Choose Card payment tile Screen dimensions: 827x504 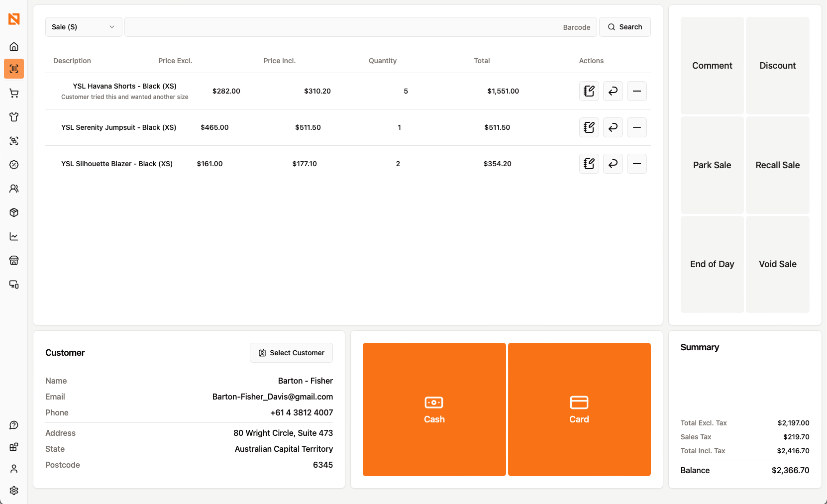[x=579, y=409]
